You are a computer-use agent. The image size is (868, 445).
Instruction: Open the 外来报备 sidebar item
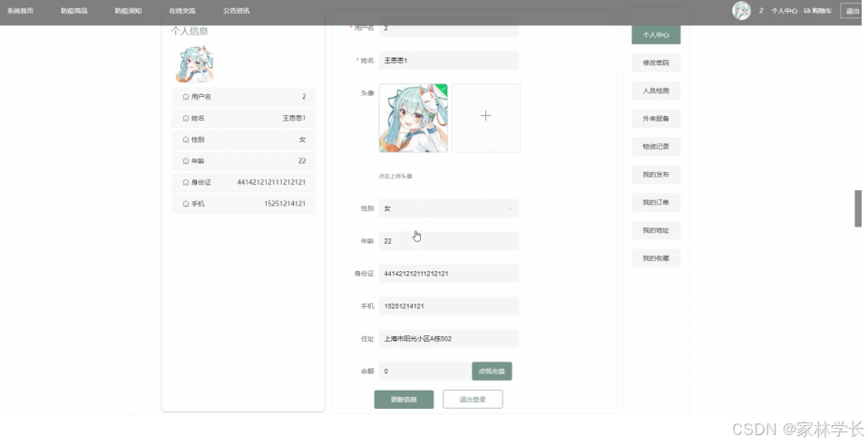[656, 119]
